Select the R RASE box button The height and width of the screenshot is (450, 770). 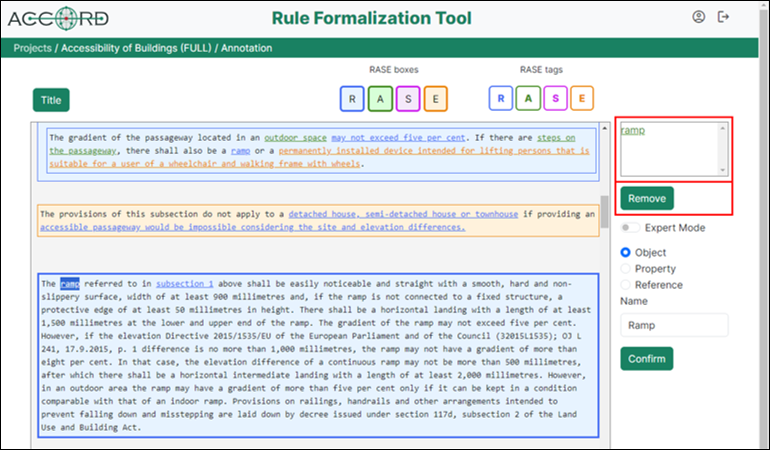[352, 98]
